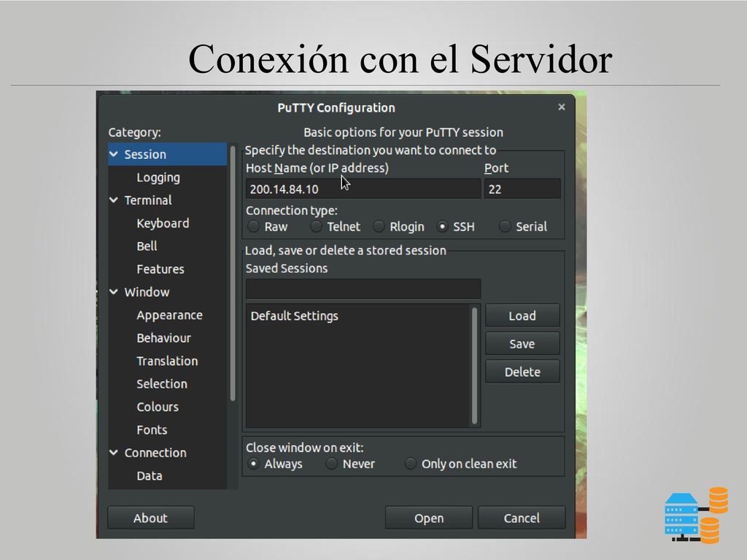Collapse the Terminal category chevron
The image size is (747, 560).
[x=114, y=200]
